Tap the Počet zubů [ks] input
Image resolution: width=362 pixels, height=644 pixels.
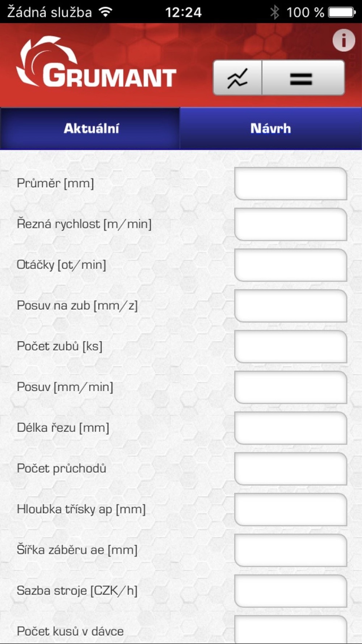291,346
